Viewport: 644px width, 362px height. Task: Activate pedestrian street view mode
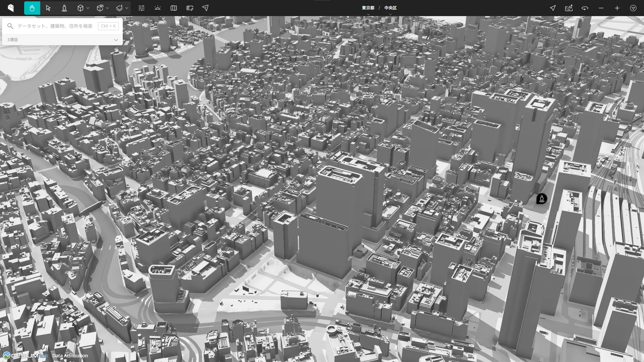[64, 8]
